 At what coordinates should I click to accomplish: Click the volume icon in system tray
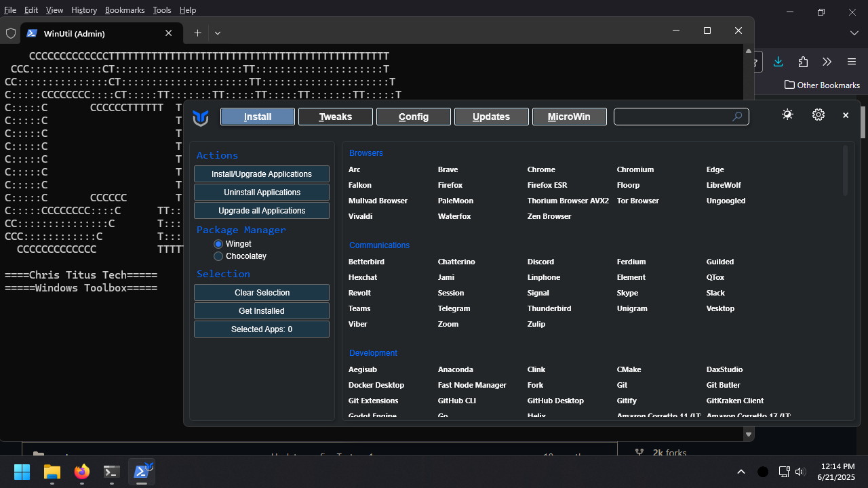(800, 472)
